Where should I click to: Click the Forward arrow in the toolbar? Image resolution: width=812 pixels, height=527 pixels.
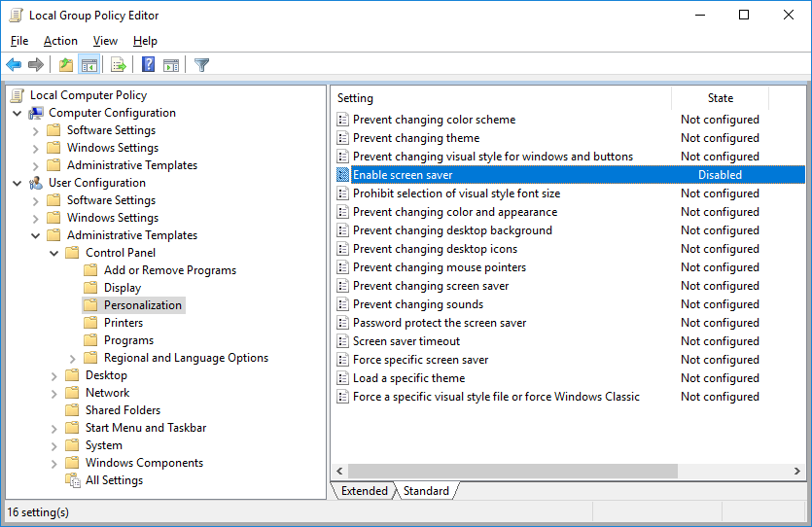tap(36, 65)
